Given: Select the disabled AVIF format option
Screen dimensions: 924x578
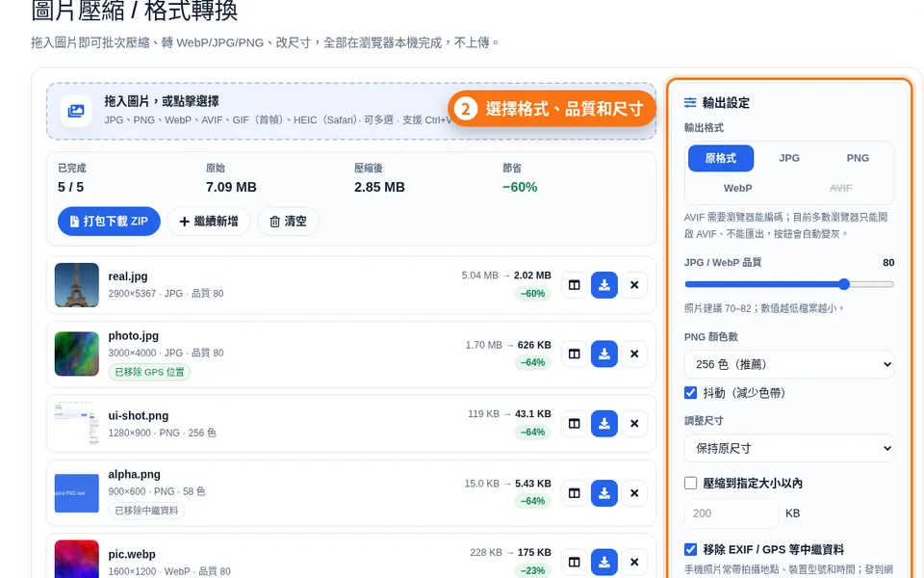Looking at the screenshot, I should coord(840,188).
